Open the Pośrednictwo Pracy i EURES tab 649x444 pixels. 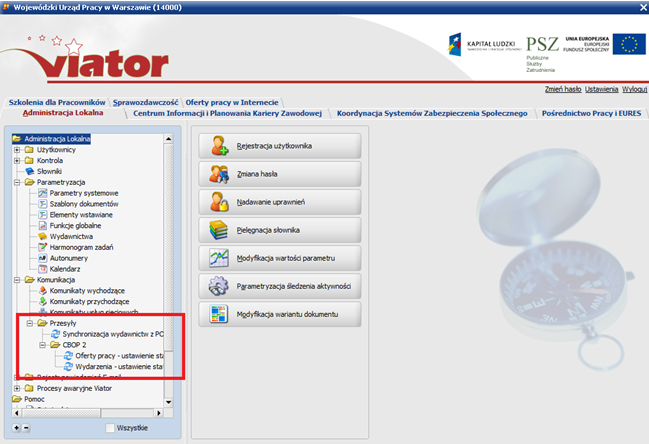[x=591, y=113]
